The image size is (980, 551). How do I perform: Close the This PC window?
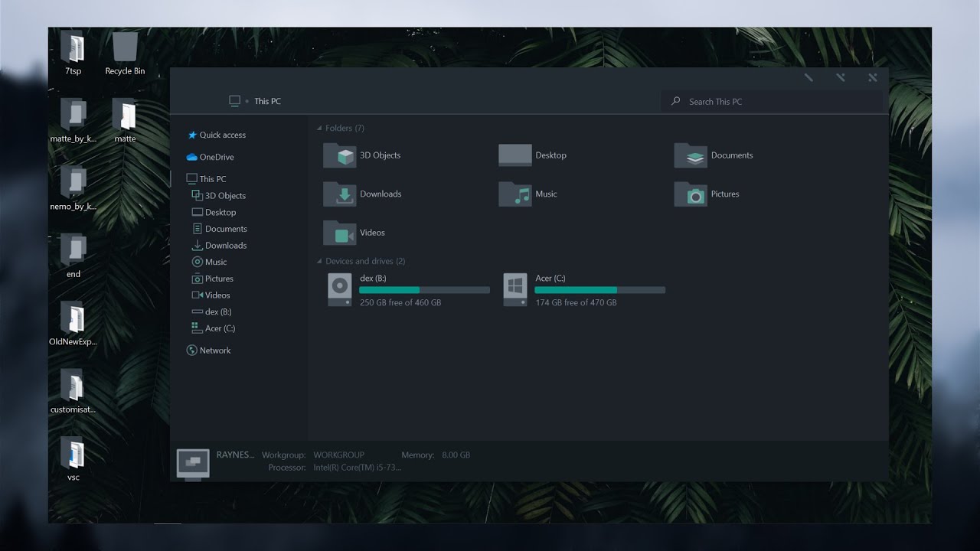873,78
